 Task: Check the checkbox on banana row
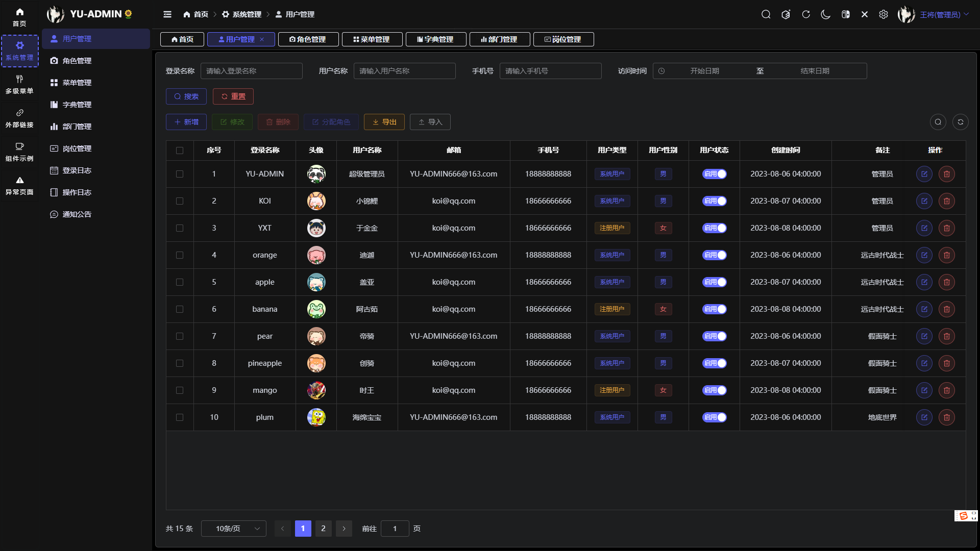pyautogui.click(x=180, y=309)
